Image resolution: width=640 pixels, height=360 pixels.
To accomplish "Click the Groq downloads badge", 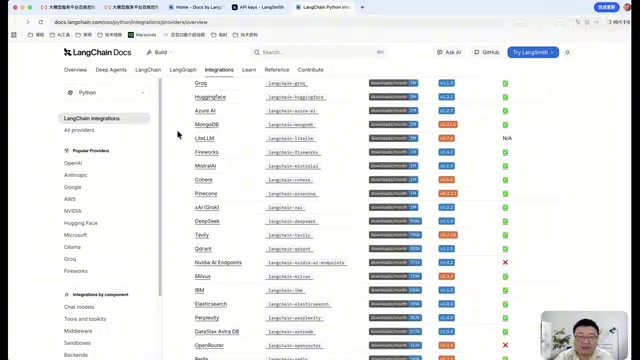I will coord(393,83).
